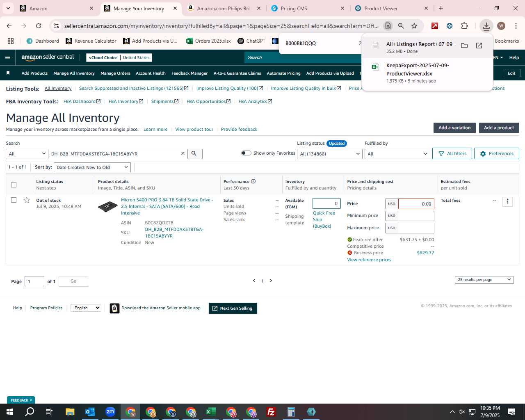
Task: Open tab list dropdown arrow in Chrome
Action: tap(8, 8)
